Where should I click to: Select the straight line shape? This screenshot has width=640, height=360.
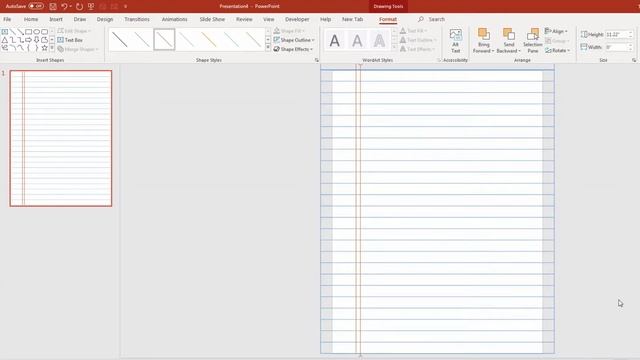coord(13,31)
